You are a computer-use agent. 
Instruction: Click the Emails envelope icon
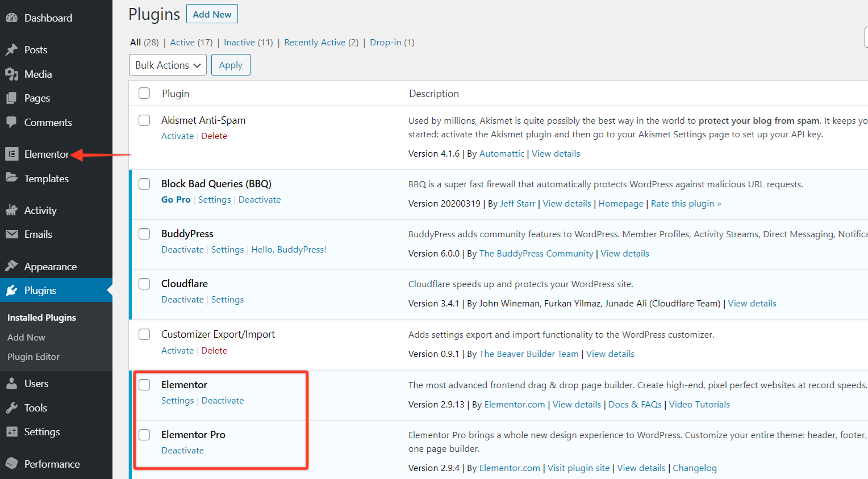(x=11, y=234)
